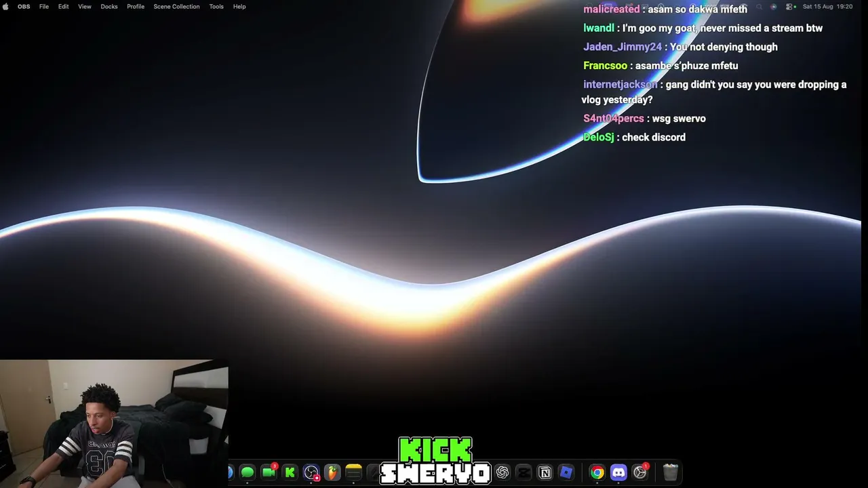Launch Roblox from the dock
868x488 pixels.
pos(566,472)
